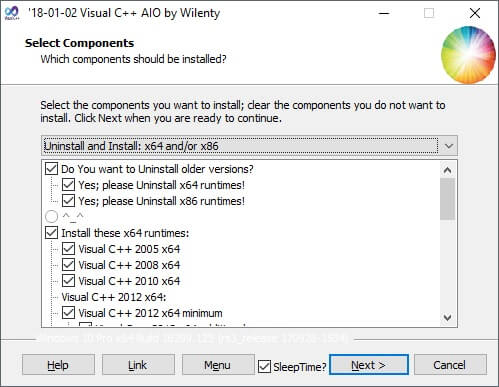
Task: Toggle 'Yes; please Uninstall x86 runtimes!' checkbox
Action: point(68,201)
